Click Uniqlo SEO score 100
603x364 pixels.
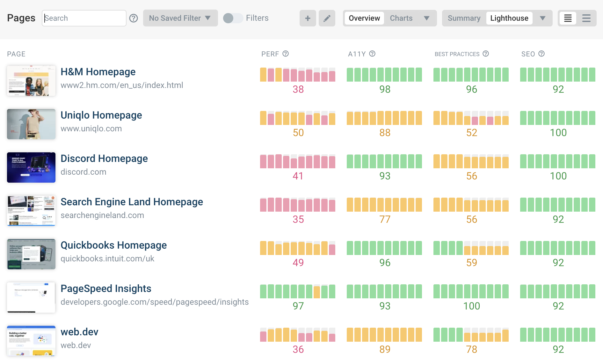[x=558, y=133]
